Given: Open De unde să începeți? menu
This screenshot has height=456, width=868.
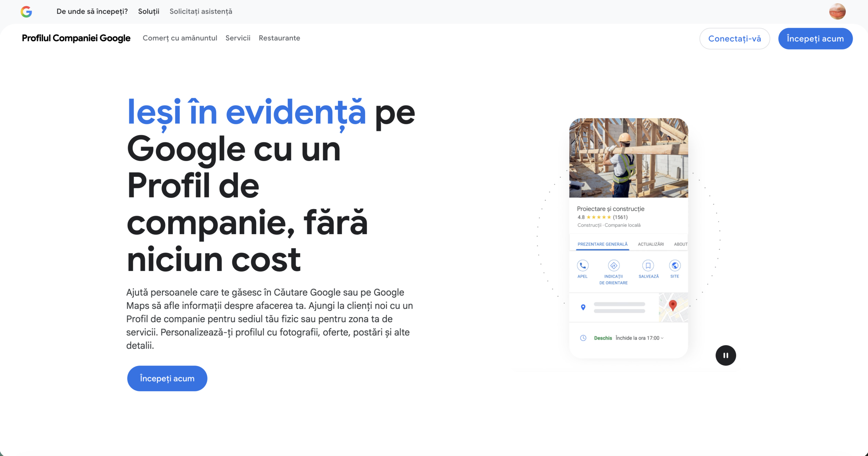Looking at the screenshot, I should tap(92, 12).
